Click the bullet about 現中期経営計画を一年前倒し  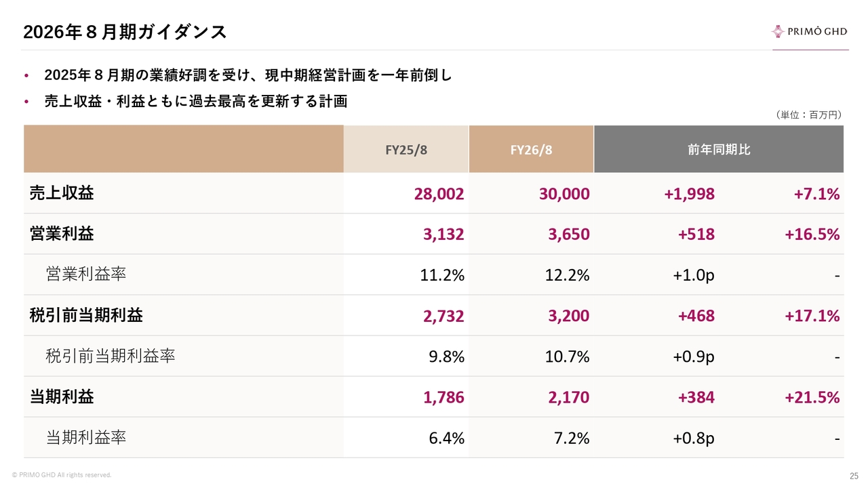tap(248, 75)
